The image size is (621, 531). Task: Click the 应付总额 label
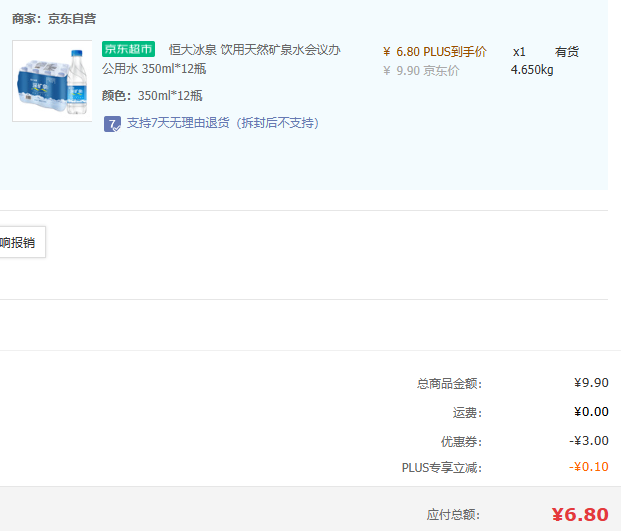pyautogui.click(x=453, y=515)
